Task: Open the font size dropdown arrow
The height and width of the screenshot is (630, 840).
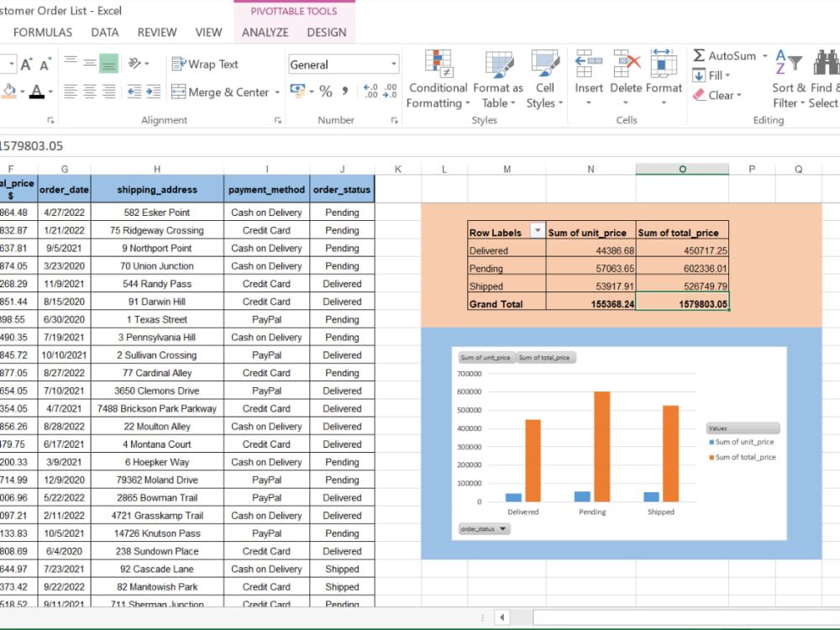Action: pos(11,65)
